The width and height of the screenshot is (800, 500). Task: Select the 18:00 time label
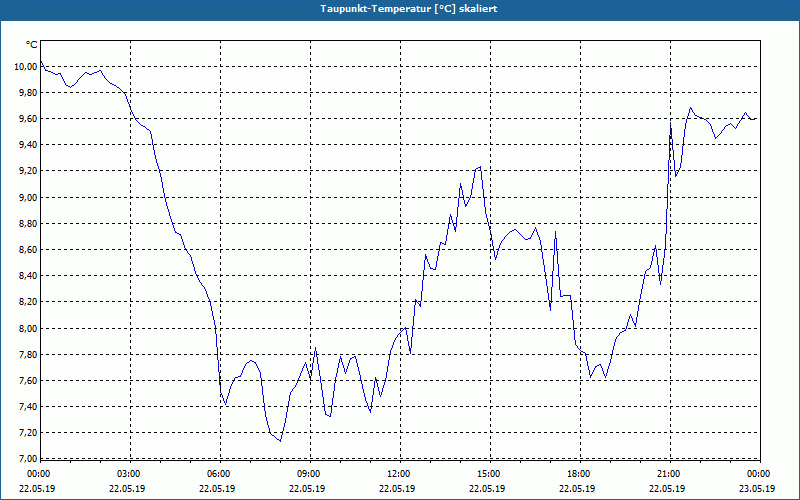(579, 473)
